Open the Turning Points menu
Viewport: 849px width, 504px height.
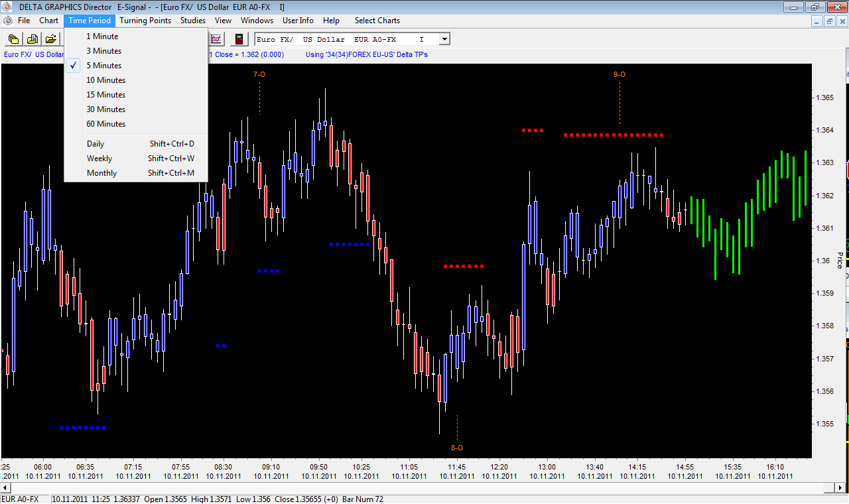pos(145,20)
